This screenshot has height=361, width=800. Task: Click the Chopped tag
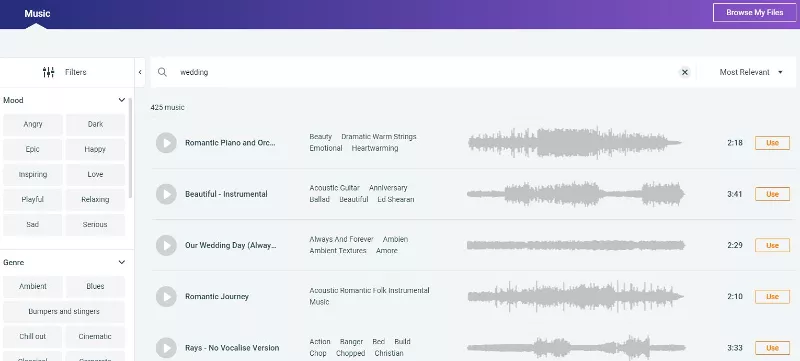351,353
